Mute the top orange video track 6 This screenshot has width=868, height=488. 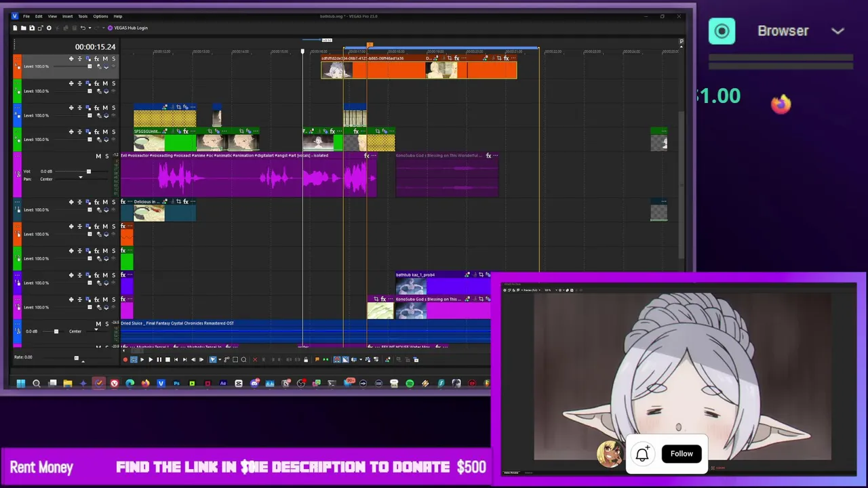(105, 59)
